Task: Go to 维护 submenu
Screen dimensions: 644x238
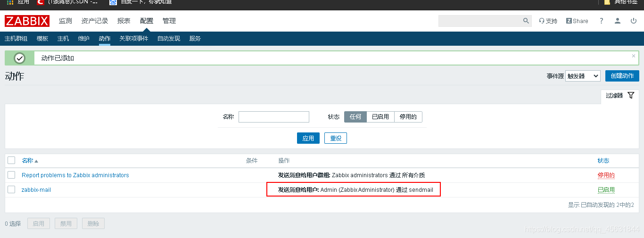Action: click(84, 39)
